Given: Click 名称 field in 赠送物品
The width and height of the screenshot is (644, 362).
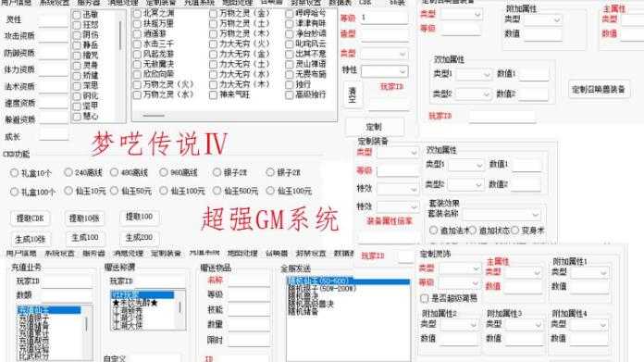Looking at the screenshot, I should [x=249, y=281].
